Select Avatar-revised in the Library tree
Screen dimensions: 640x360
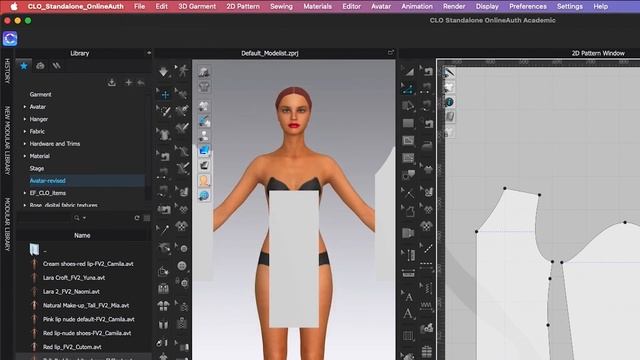[x=47, y=180]
